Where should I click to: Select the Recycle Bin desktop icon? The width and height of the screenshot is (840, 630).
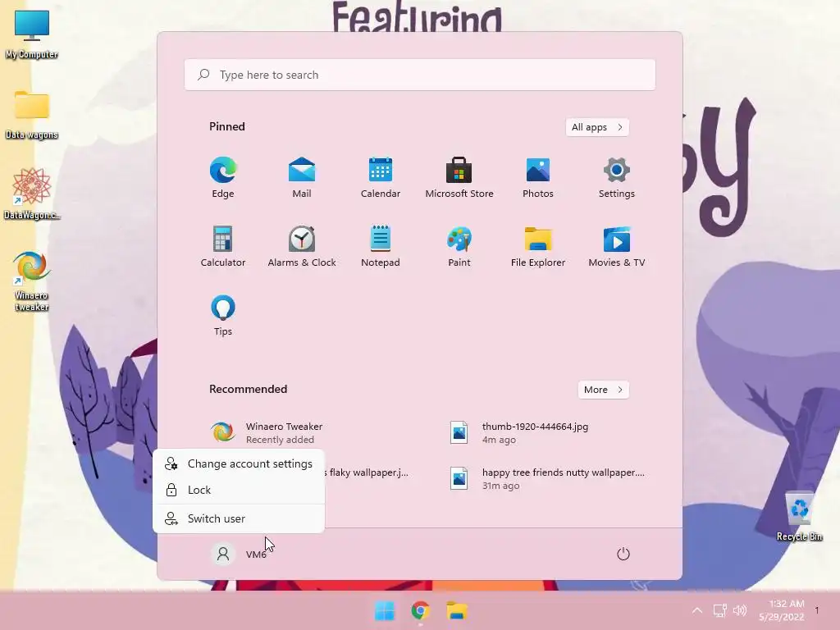pos(799,517)
